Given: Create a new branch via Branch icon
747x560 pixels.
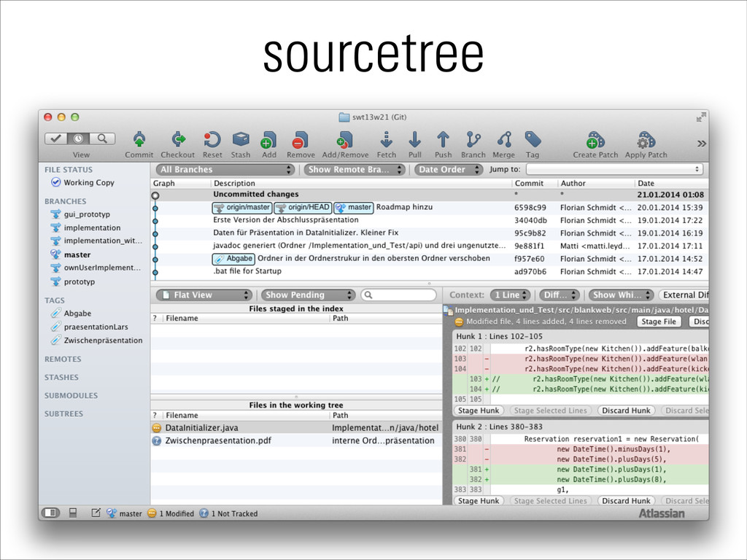Looking at the screenshot, I should pyautogui.click(x=473, y=140).
